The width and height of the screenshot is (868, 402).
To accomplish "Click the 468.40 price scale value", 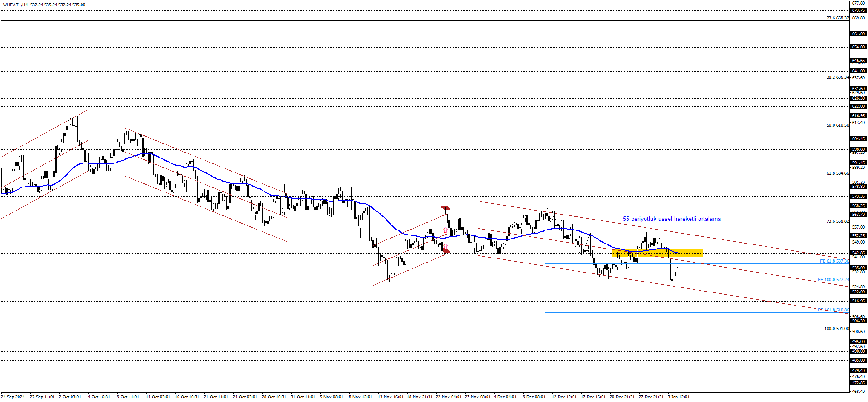I will (858, 391).
